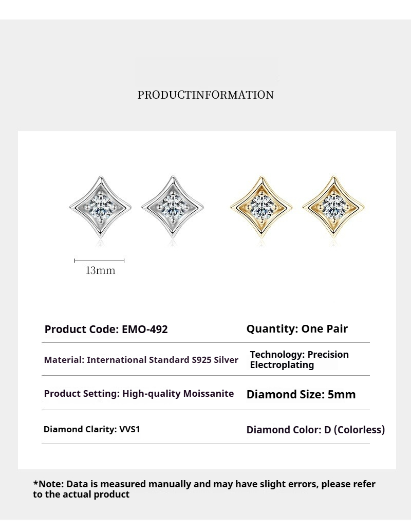Click the measurement scale bar line
Screen dimensions: 411x532
tap(99, 261)
